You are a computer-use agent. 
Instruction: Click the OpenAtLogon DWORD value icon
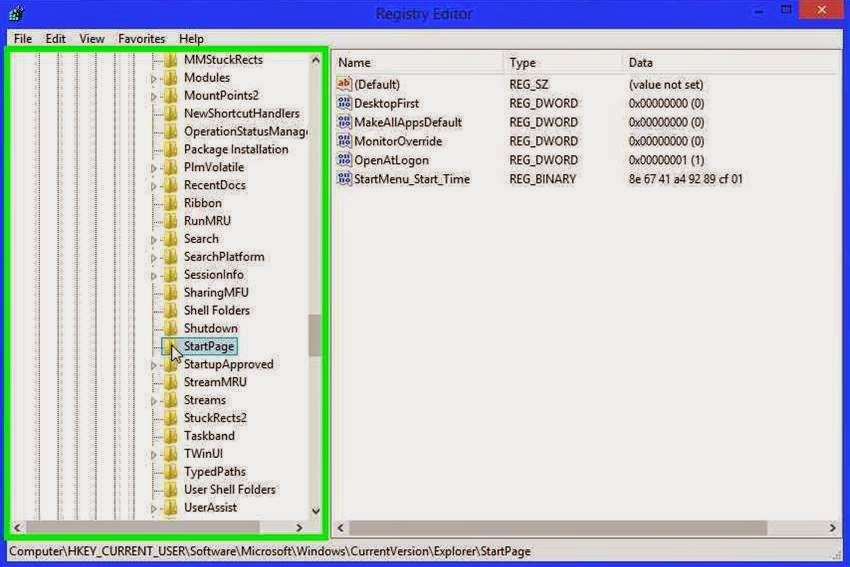(344, 160)
